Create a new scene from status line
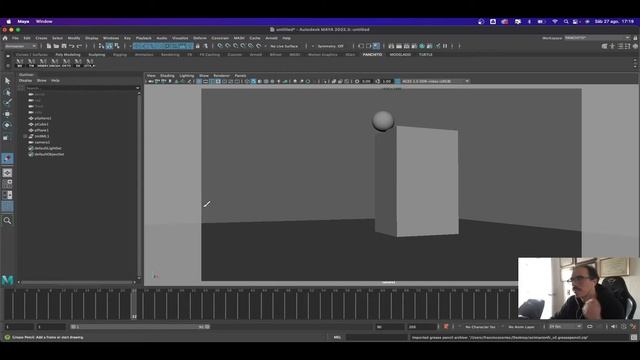Screen dimensions: 640x360 (49, 46)
